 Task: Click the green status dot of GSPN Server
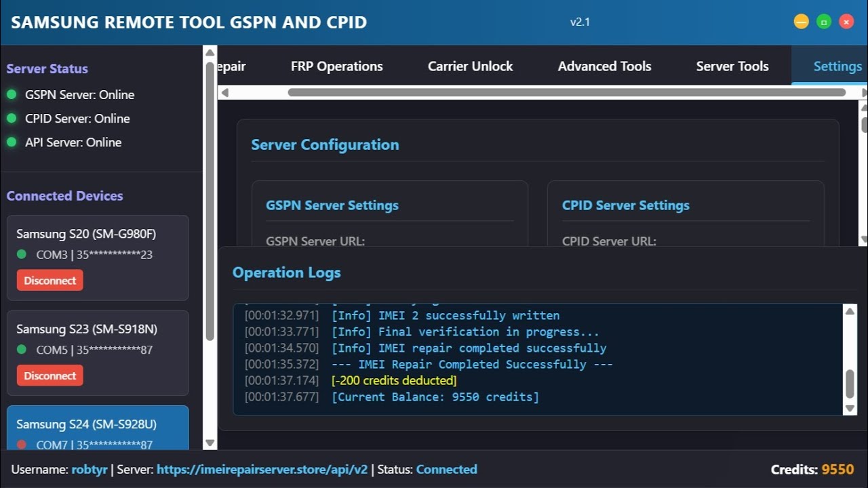click(11, 94)
